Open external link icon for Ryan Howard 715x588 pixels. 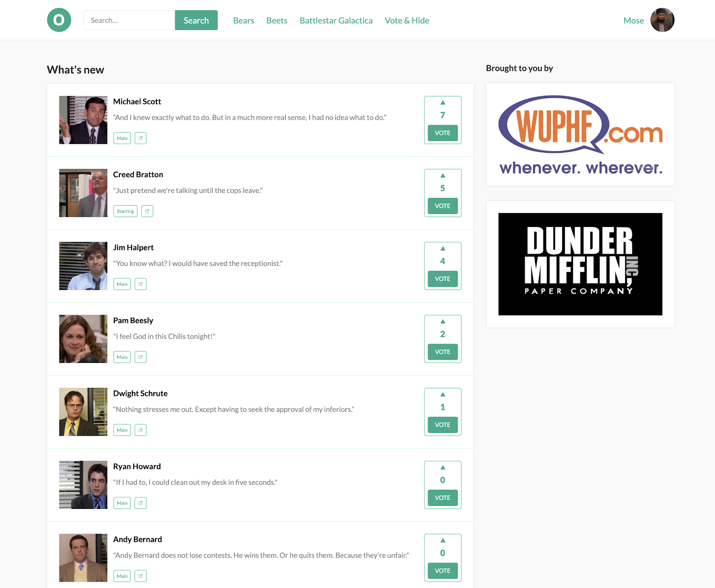coord(140,503)
